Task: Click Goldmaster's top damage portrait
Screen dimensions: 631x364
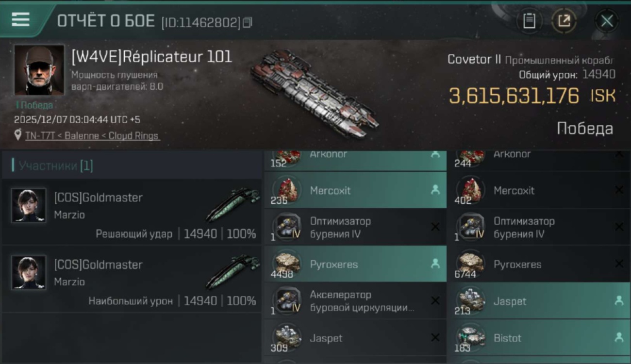Action: coord(29,272)
